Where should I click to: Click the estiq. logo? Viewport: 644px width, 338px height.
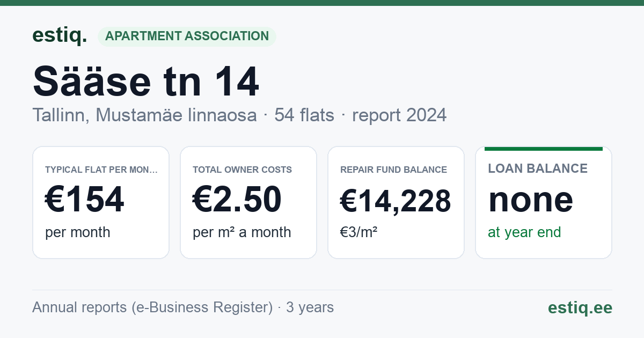pos(60,35)
